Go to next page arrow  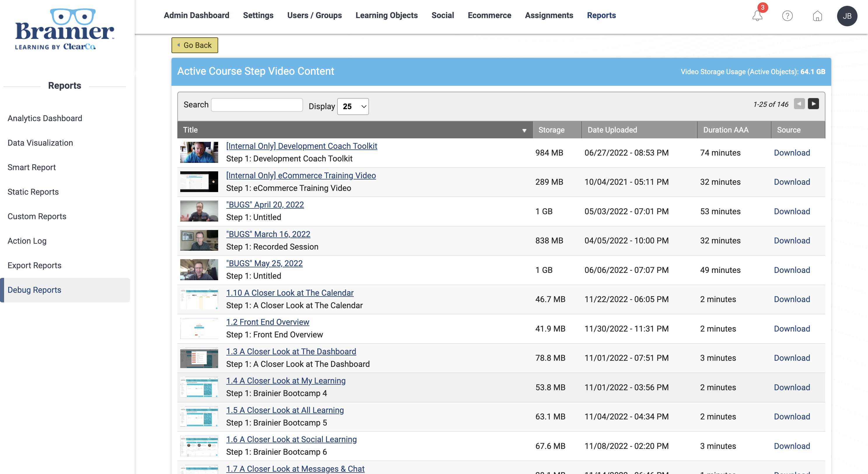(x=813, y=104)
